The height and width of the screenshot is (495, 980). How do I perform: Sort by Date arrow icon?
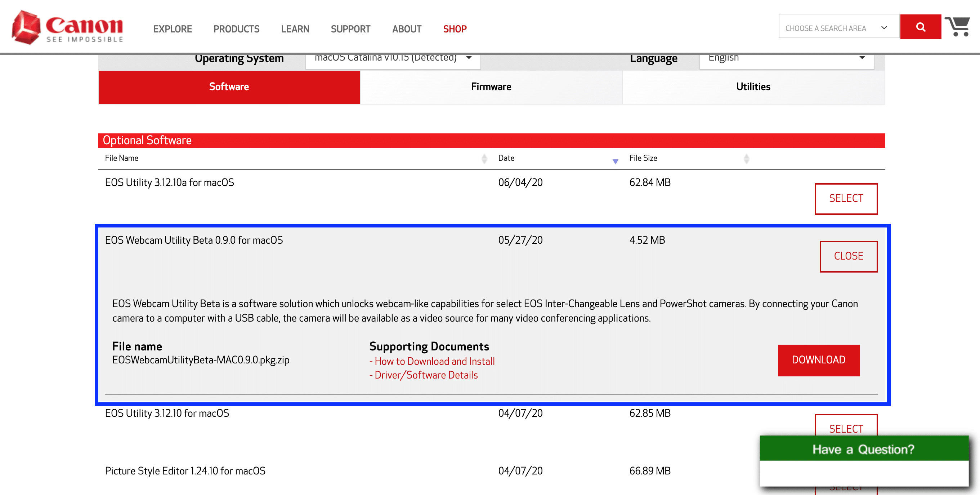click(615, 161)
